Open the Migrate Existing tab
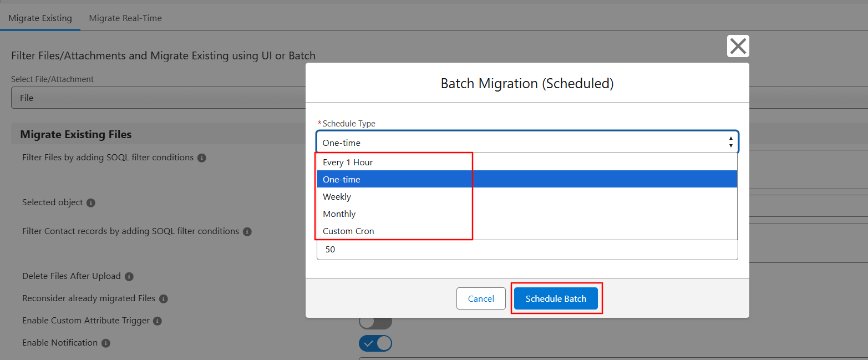Screen dimensions: 868x360 40,18
